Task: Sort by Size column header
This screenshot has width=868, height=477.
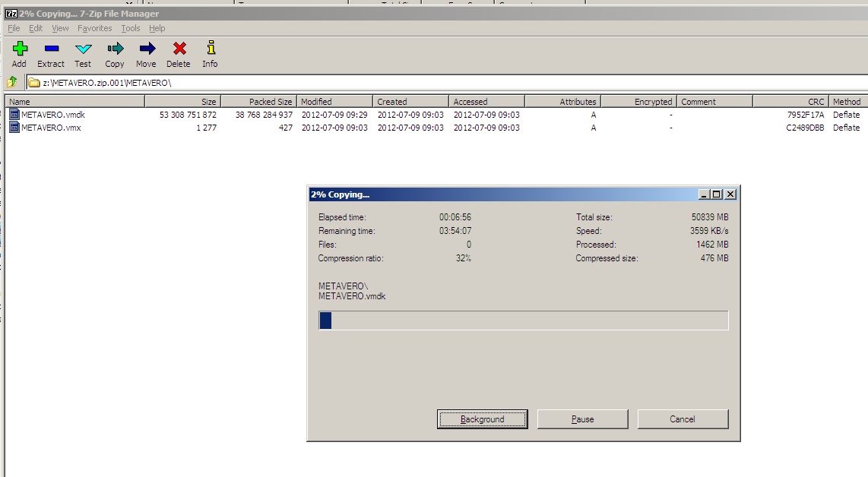Action: pos(183,101)
